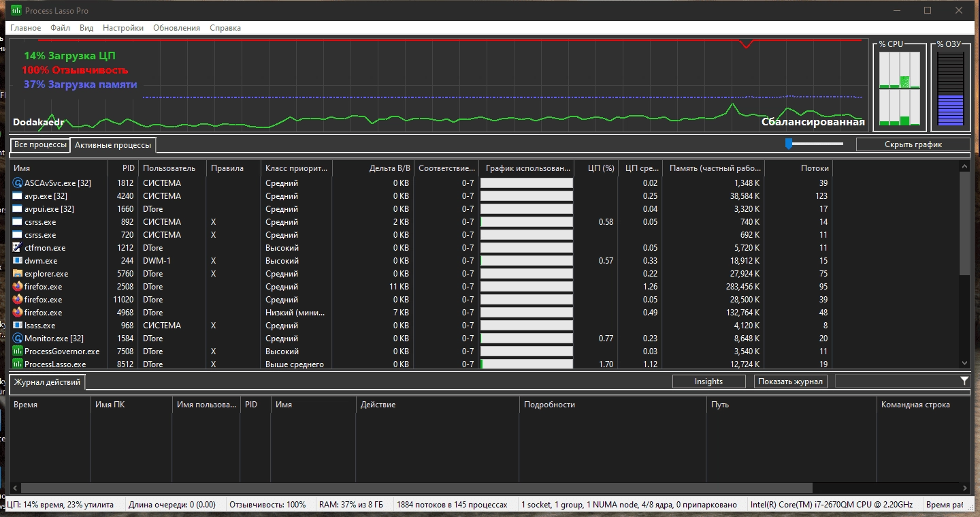The height and width of the screenshot is (517, 980).
Task: Select the Журнал действий tab
Action: (x=48, y=382)
